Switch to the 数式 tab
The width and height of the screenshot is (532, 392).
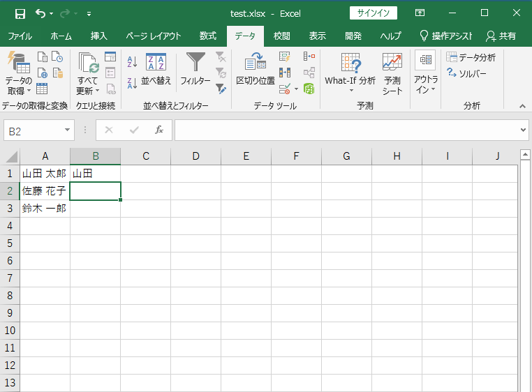tap(207, 36)
